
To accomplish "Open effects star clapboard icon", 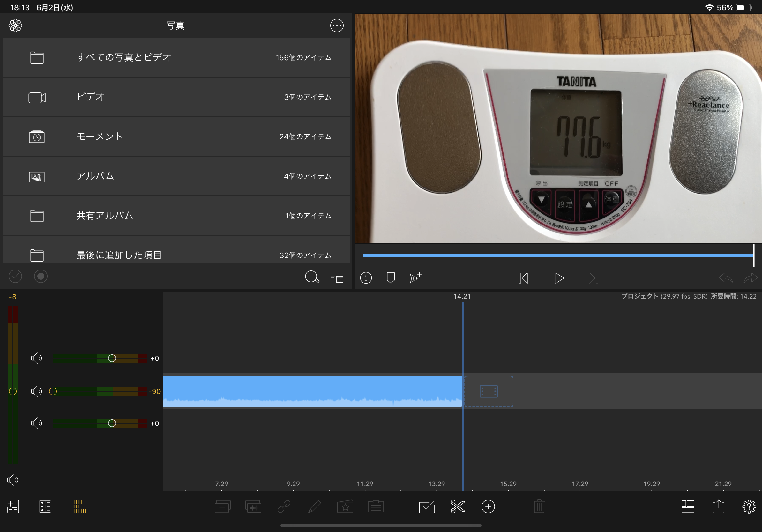I will 345,506.
